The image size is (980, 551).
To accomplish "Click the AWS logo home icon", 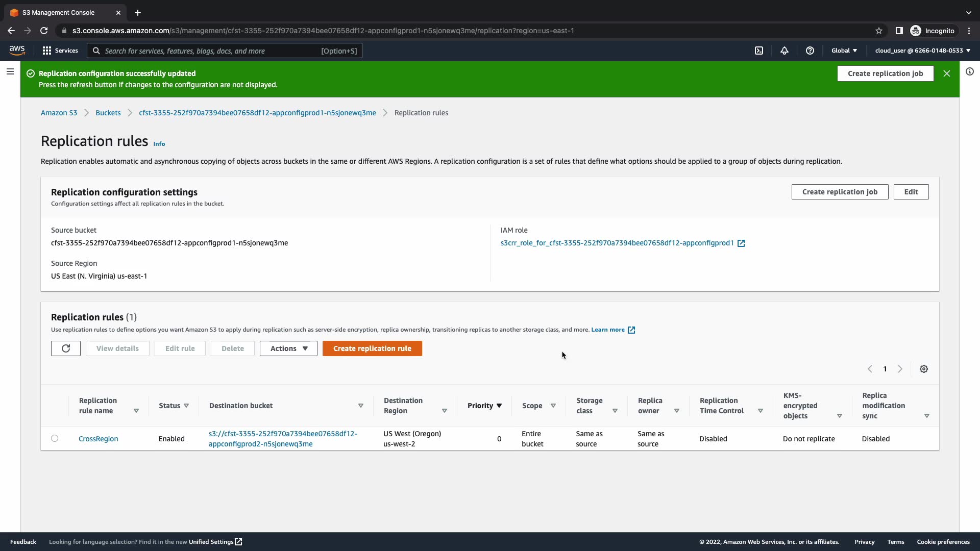I will click(17, 50).
